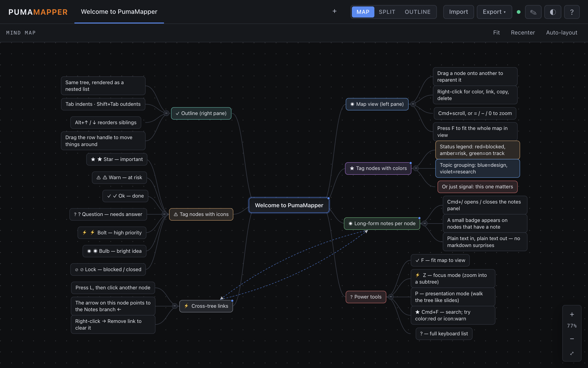The height and width of the screenshot is (368, 588).
Task: Select the Power tools node
Action: (x=366, y=297)
